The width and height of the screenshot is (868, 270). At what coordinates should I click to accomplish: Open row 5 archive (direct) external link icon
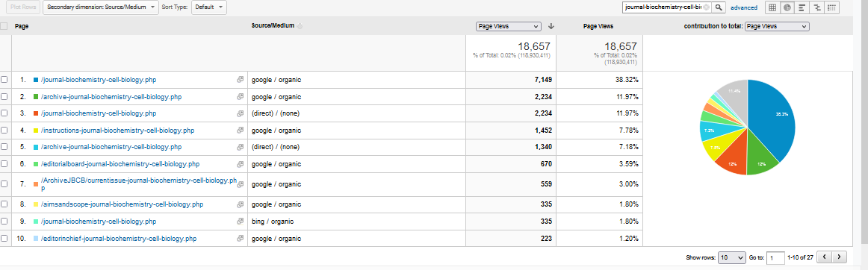(241, 147)
